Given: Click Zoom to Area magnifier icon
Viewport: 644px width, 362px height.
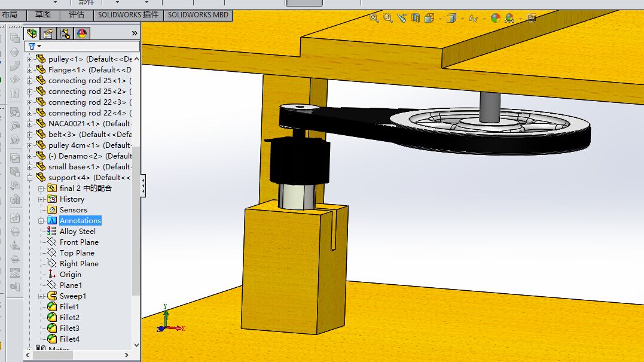Looking at the screenshot, I should (387, 18).
